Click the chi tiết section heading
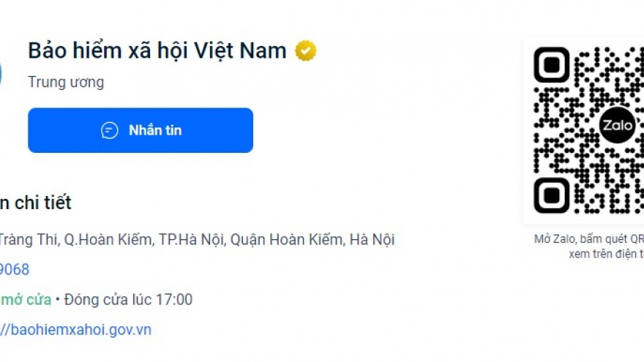The height and width of the screenshot is (362, 644). tap(37, 203)
